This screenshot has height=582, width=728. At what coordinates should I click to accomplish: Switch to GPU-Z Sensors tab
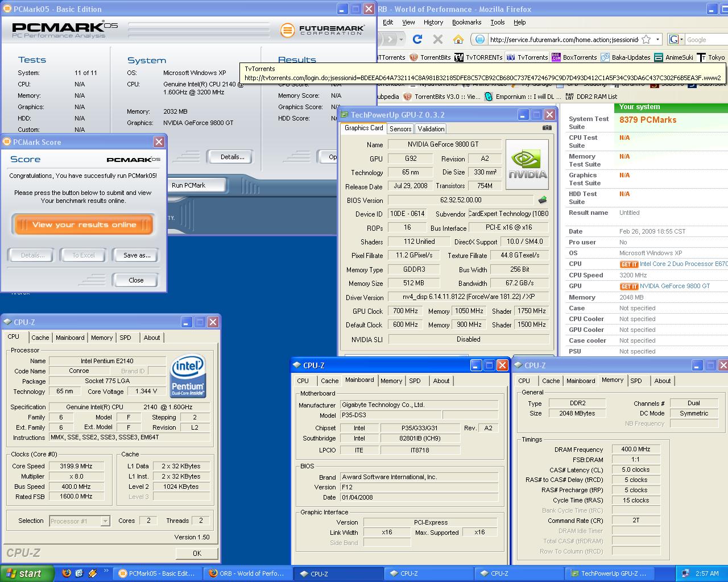(400, 128)
